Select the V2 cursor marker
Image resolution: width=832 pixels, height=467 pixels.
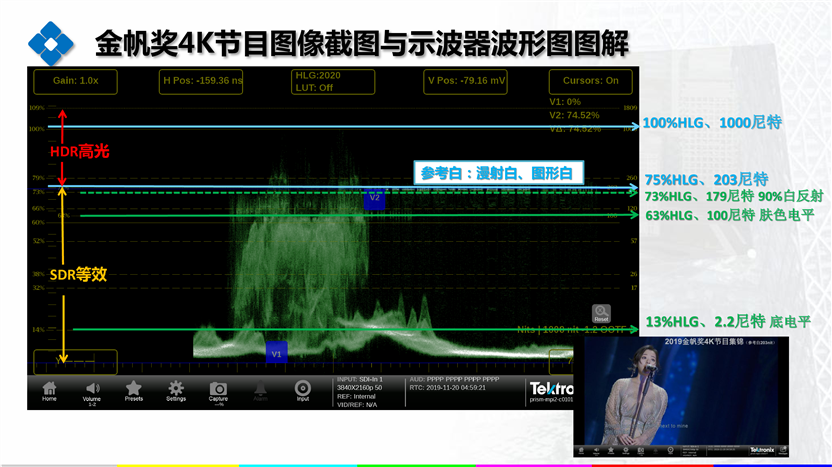374,198
